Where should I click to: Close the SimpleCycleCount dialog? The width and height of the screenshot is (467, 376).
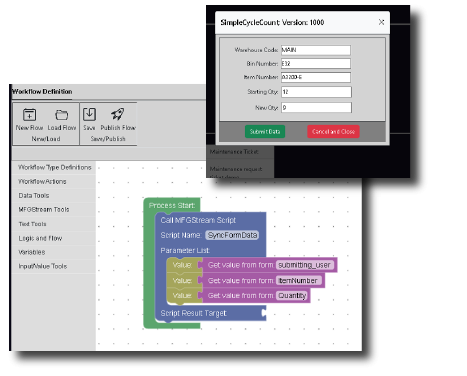(381, 22)
